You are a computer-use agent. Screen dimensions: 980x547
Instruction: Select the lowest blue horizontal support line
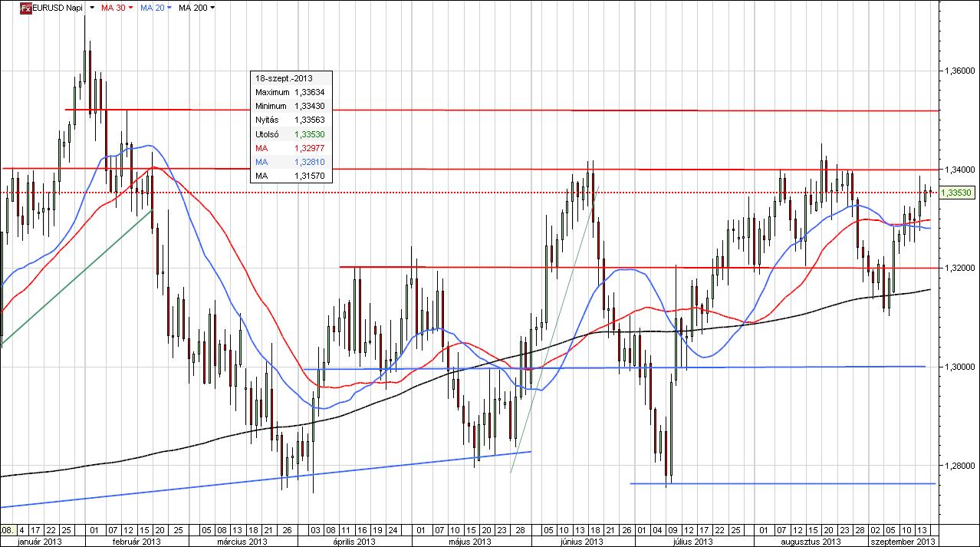coord(782,483)
